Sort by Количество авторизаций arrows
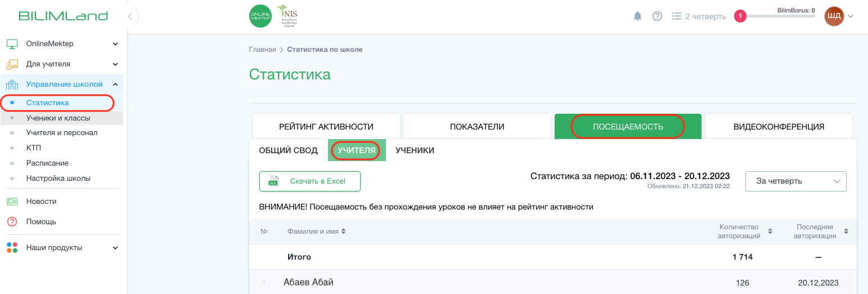Image resolution: width=868 pixels, height=294 pixels. pyautogui.click(x=770, y=231)
